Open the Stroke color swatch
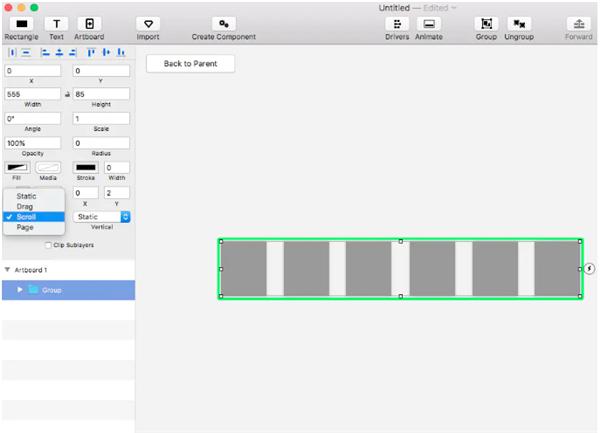Viewport: 600px width, 433px height. pyautogui.click(x=86, y=168)
